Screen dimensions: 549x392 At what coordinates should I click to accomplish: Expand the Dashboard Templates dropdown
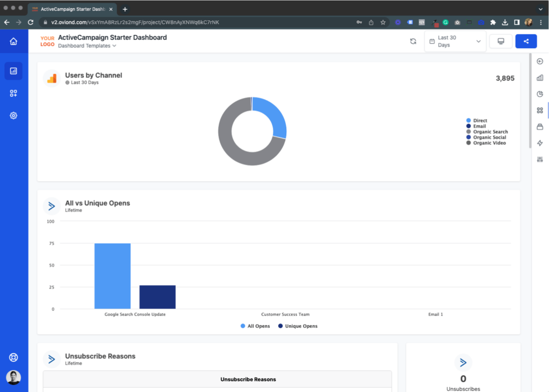(x=87, y=46)
